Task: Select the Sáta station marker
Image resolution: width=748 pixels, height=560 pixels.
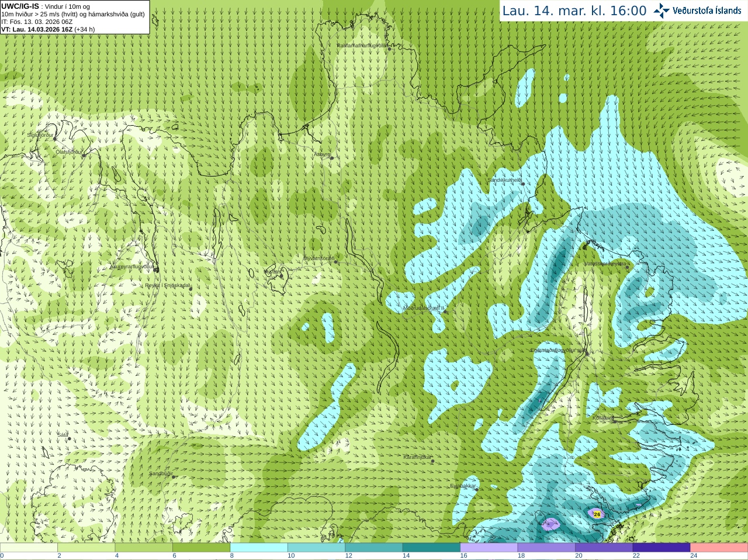Action: point(69,439)
